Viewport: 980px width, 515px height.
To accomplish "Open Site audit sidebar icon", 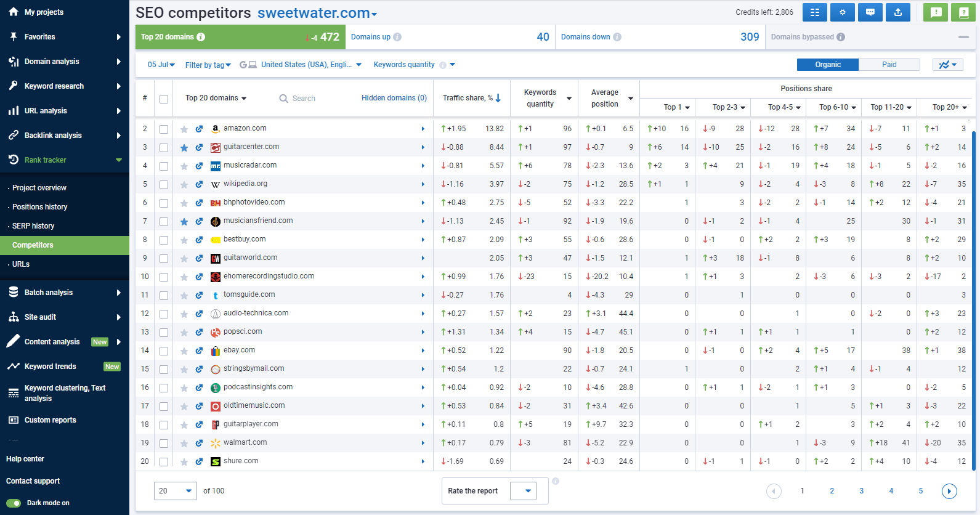I will coord(14,317).
